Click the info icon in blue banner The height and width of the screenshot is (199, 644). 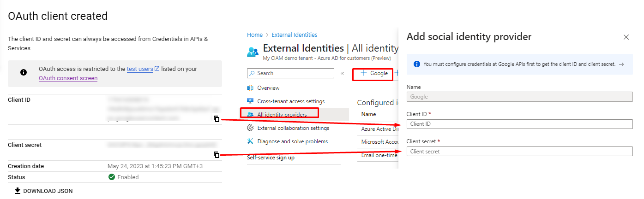[x=416, y=64]
